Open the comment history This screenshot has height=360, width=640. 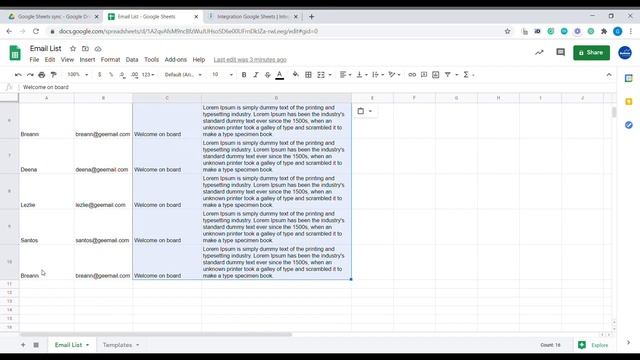[560, 52]
